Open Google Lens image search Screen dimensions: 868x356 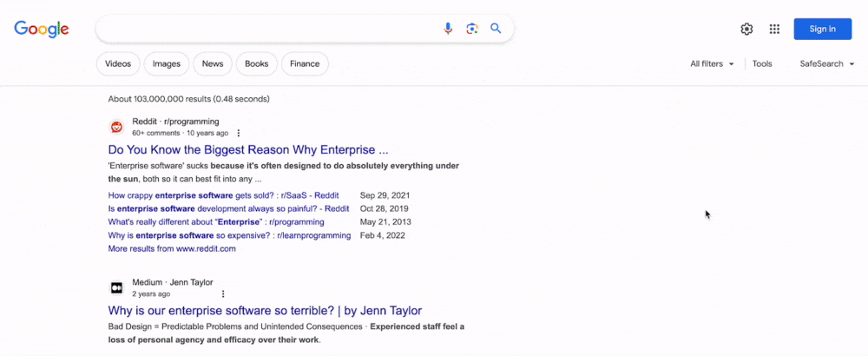(x=472, y=29)
